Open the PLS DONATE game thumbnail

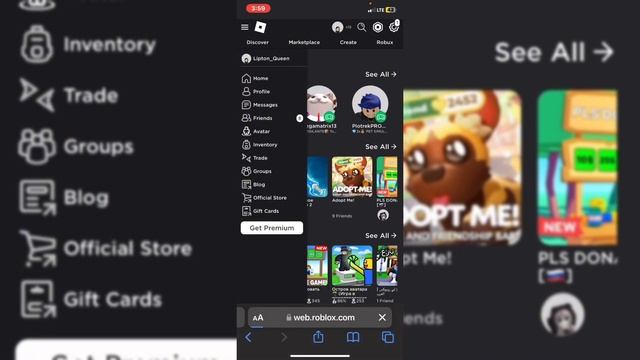coord(387,177)
